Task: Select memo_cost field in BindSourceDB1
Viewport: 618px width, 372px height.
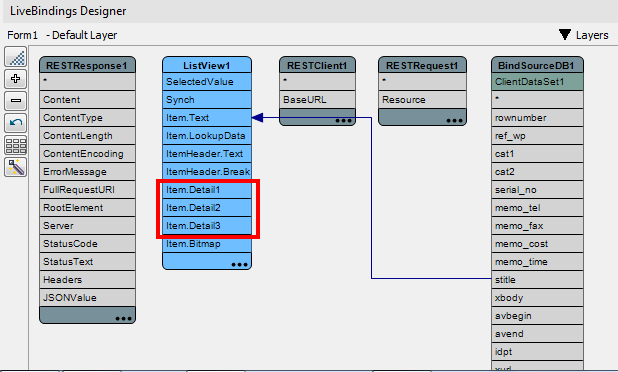Action: 537,244
